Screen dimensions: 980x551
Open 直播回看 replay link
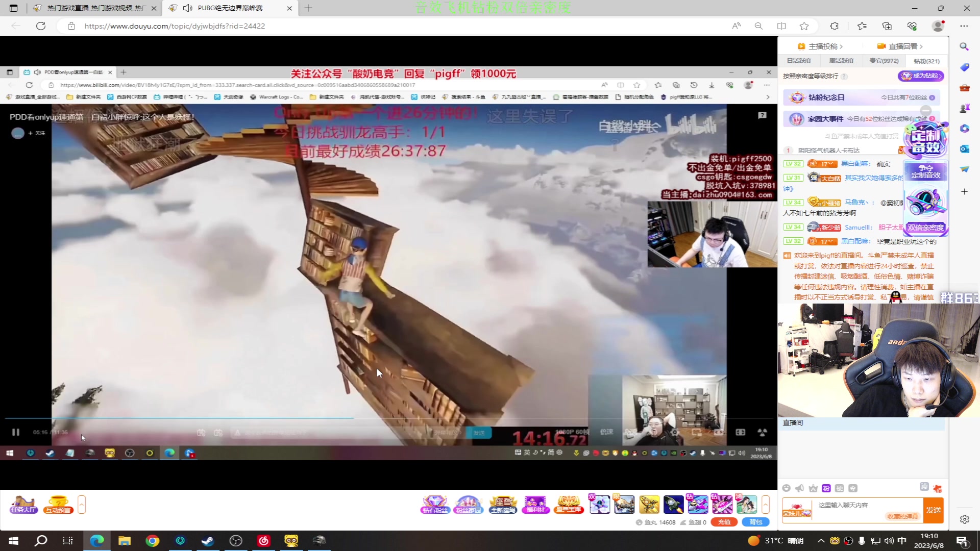pyautogui.click(x=899, y=46)
